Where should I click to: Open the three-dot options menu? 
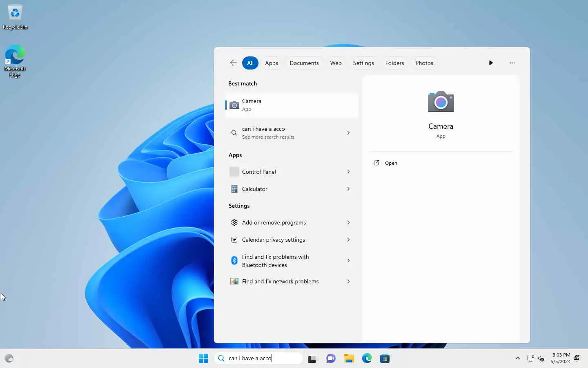pyautogui.click(x=513, y=63)
